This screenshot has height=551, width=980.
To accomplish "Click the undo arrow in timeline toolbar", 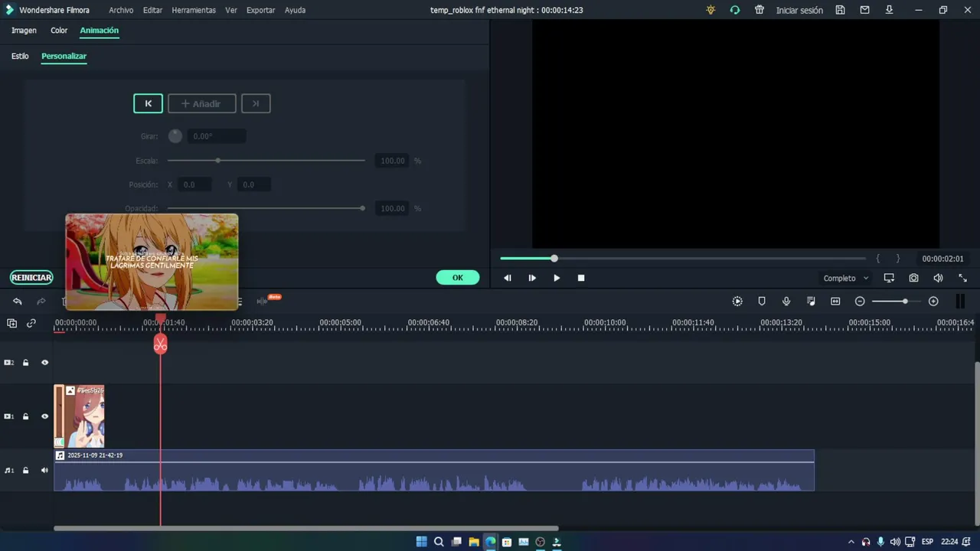I will (18, 302).
